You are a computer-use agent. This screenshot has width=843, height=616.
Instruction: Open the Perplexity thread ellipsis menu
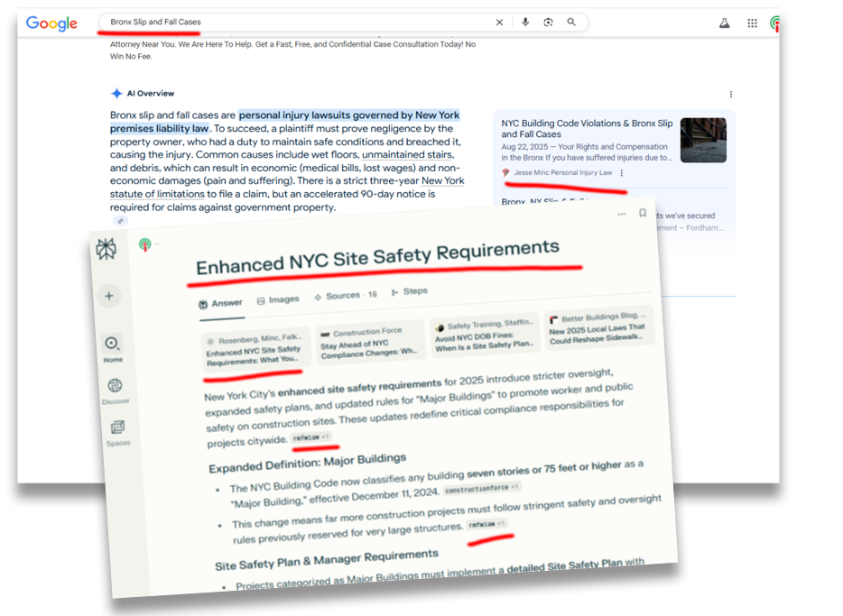621,215
